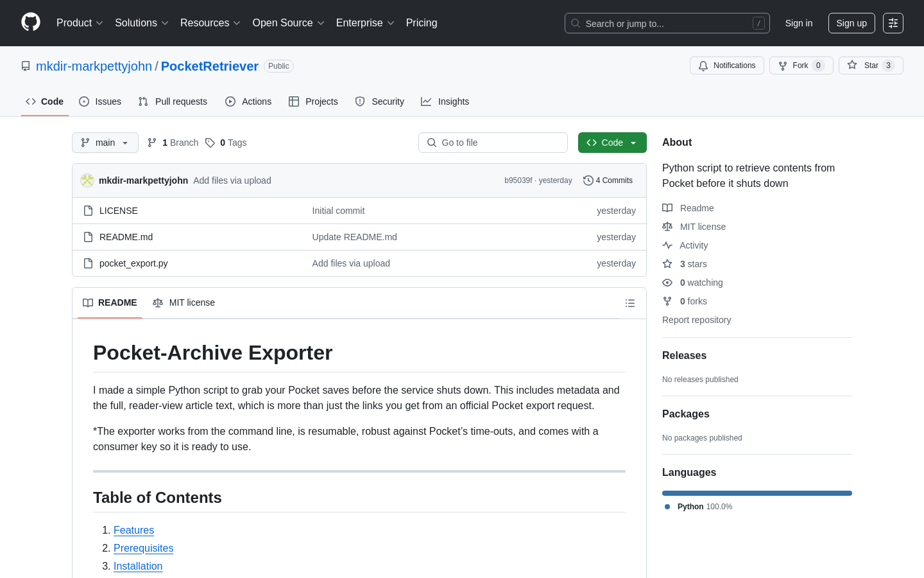Click the Report repository link
Image resolution: width=924 pixels, height=578 pixels.
pyautogui.click(x=696, y=320)
